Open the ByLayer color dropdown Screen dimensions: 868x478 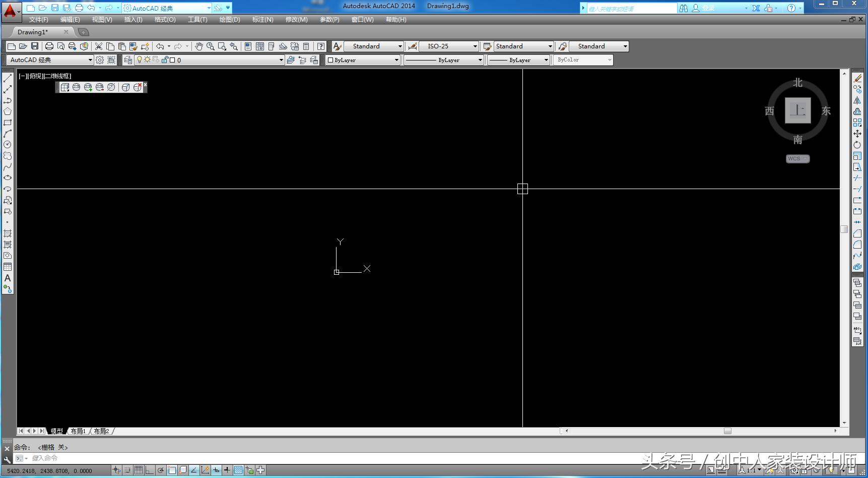point(363,60)
